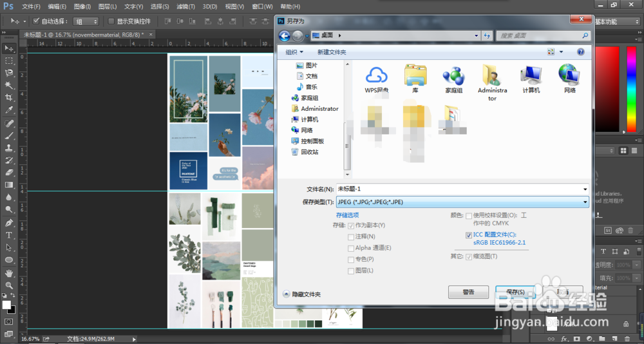Refresh the folder in Save As dialog

click(487, 36)
